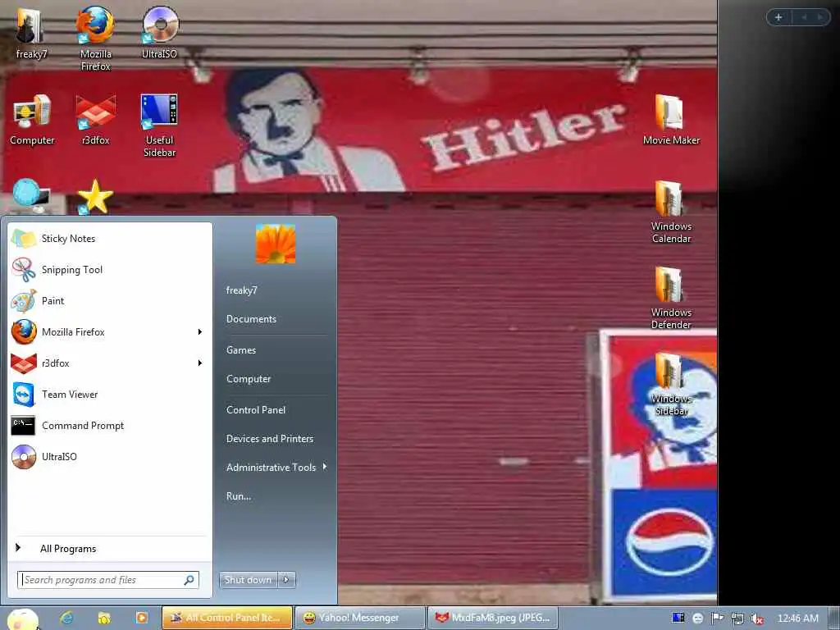Image resolution: width=840 pixels, height=630 pixels.
Task: Open Paint in the Start menu
Action: click(110, 300)
